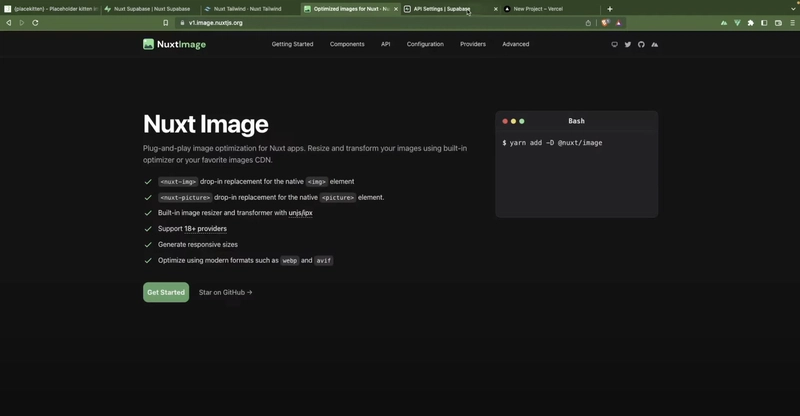Open the Brave Rewards triangle icon

tap(618, 22)
